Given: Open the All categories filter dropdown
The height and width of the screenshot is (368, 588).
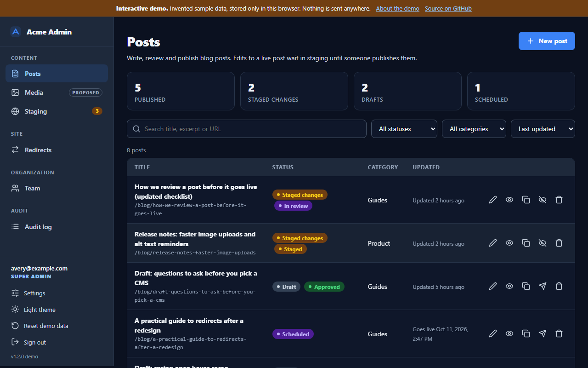Looking at the screenshot, I should 474,129.
